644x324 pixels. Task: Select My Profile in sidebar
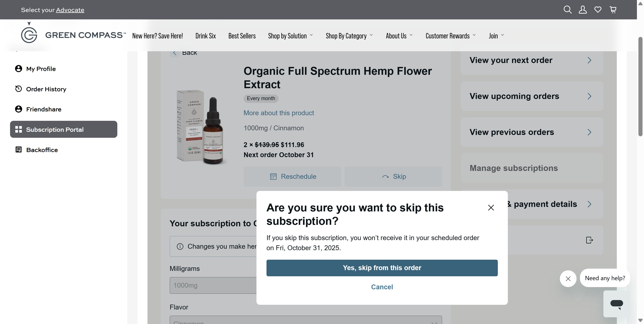coord(64,69)
